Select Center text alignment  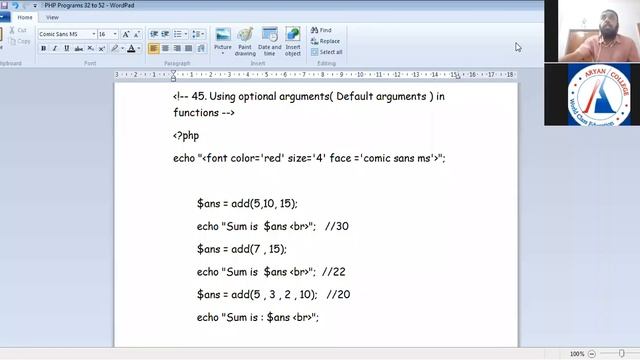point(165,49)
